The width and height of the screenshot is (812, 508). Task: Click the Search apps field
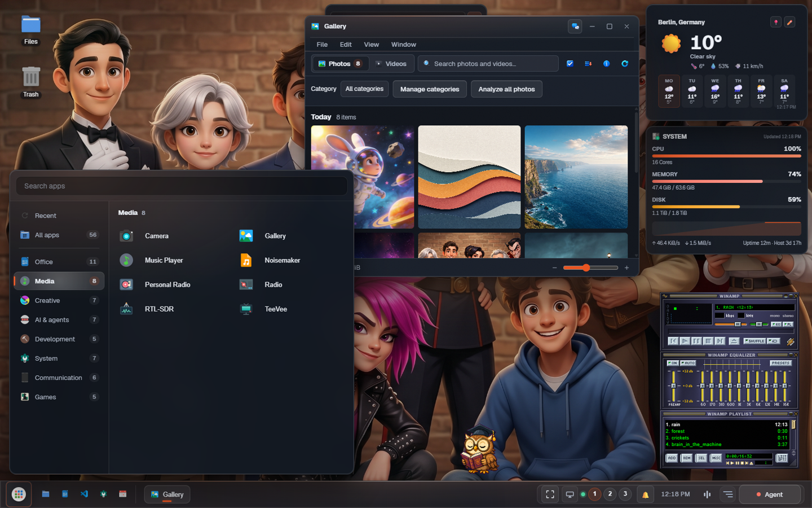point(182,186)
